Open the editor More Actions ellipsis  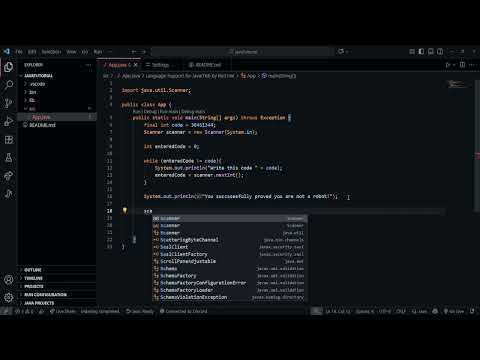tap(472, 65)
